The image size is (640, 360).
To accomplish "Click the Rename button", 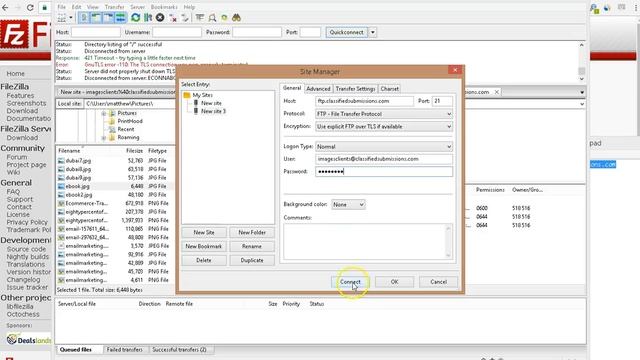I will 252,246.
